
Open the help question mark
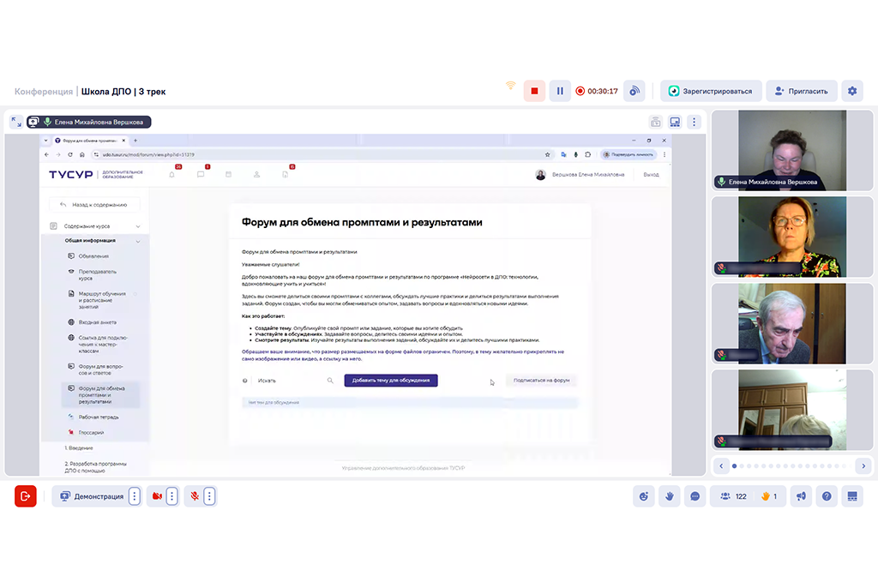pos(827,496)
